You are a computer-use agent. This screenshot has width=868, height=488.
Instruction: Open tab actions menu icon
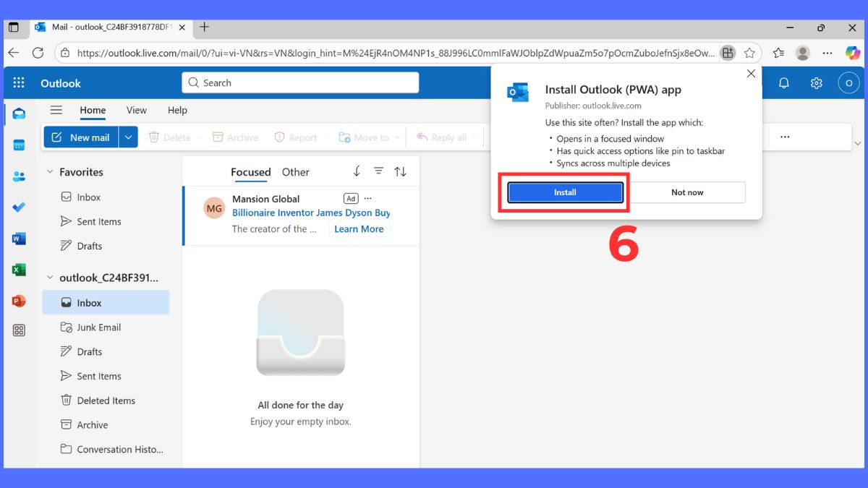(x=13, y=27)
